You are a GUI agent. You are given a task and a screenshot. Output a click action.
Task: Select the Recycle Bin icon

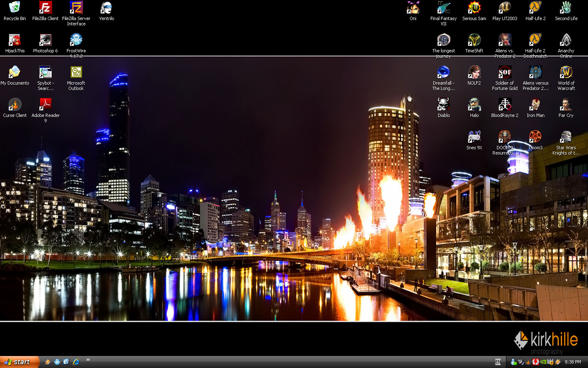15,8
